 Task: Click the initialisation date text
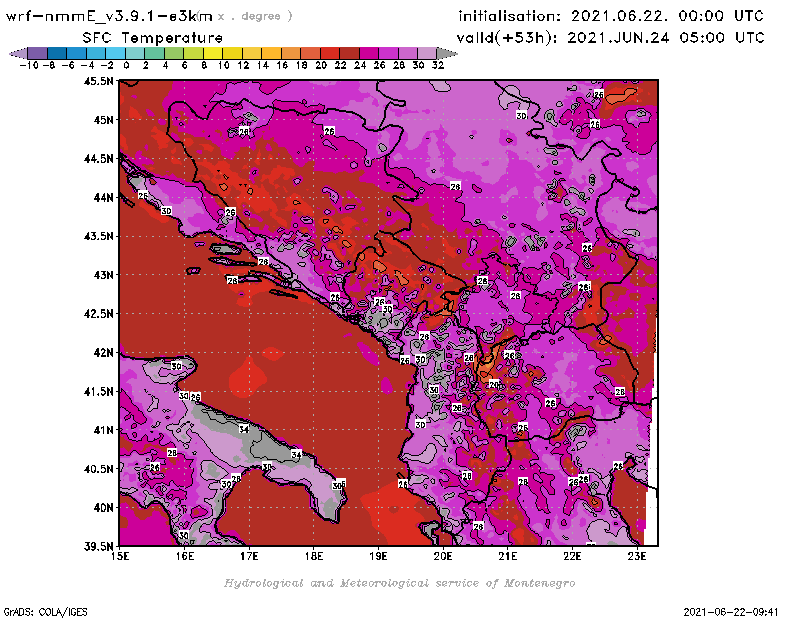pyautogui.click(x=610, y=16)
